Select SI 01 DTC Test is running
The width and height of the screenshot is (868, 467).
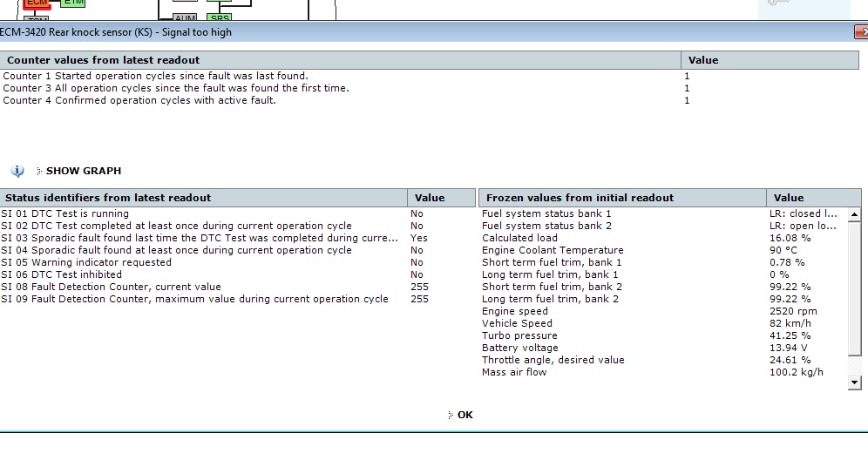(x=238, y=213)
